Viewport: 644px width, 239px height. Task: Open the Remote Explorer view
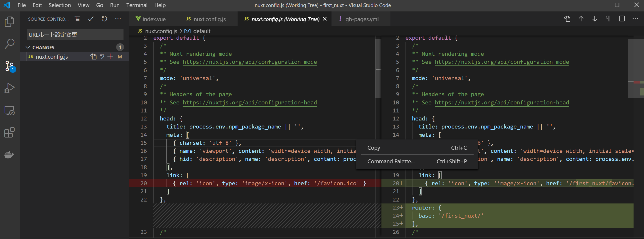click(x=9, y=110)
